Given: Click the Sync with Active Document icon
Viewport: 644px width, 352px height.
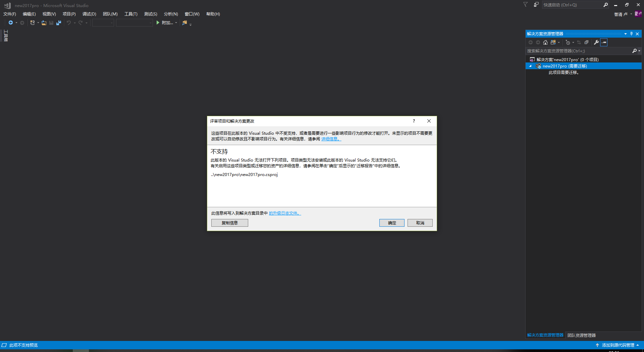Looking at the screenshot, I should point(579,42).
